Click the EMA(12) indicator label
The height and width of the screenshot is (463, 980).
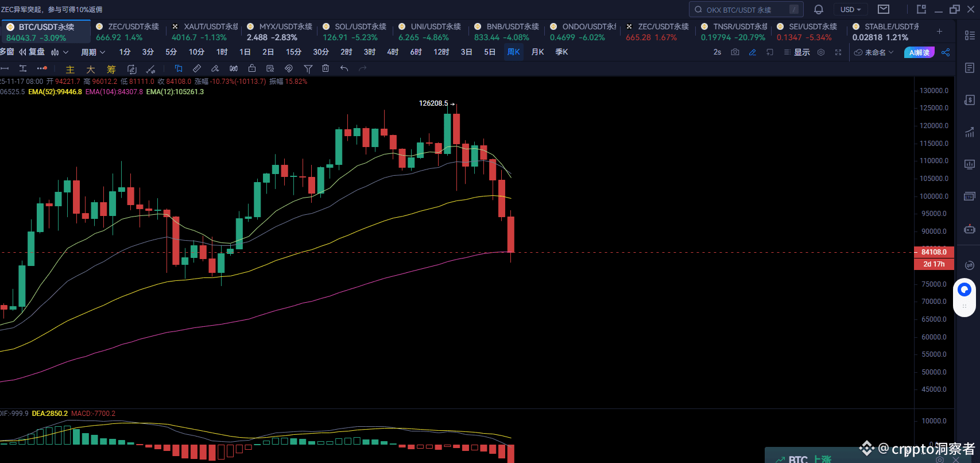175,92
